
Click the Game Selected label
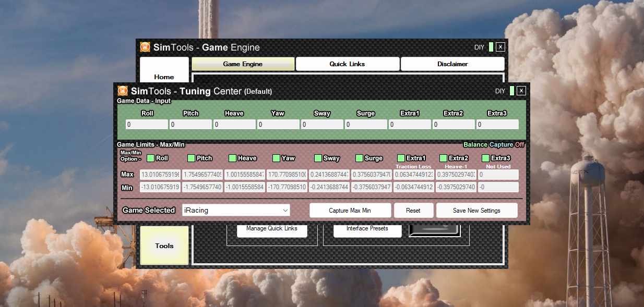(x=149, y=210)
